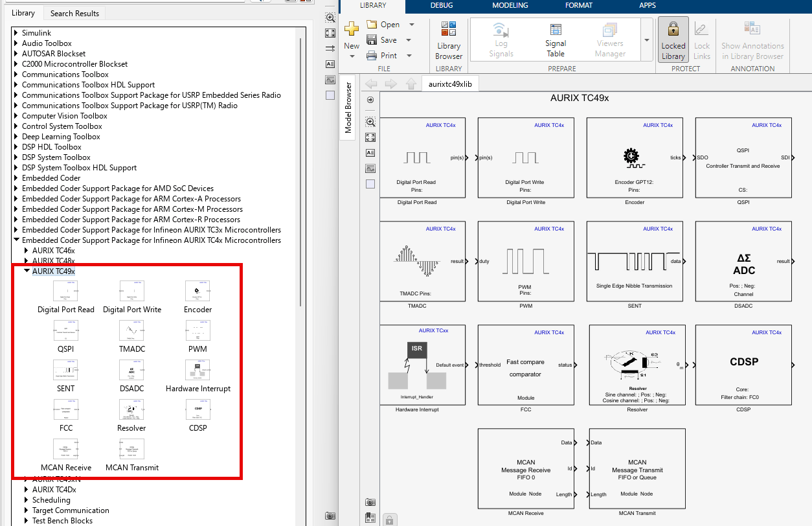The width and height of the screenshot is (812, 526).
Task: Click the FCC Fast compare block on canvas
Action: point(526,365)
